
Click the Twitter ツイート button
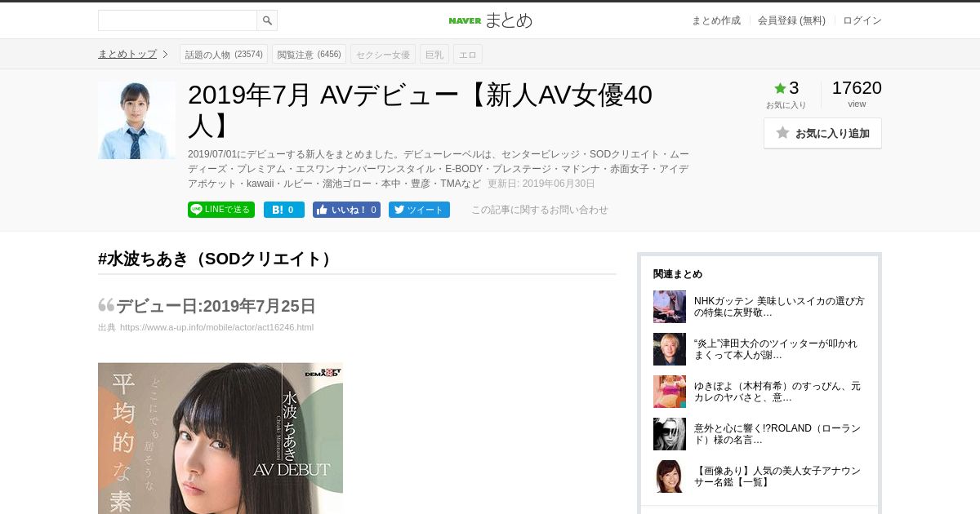[419, 210]
